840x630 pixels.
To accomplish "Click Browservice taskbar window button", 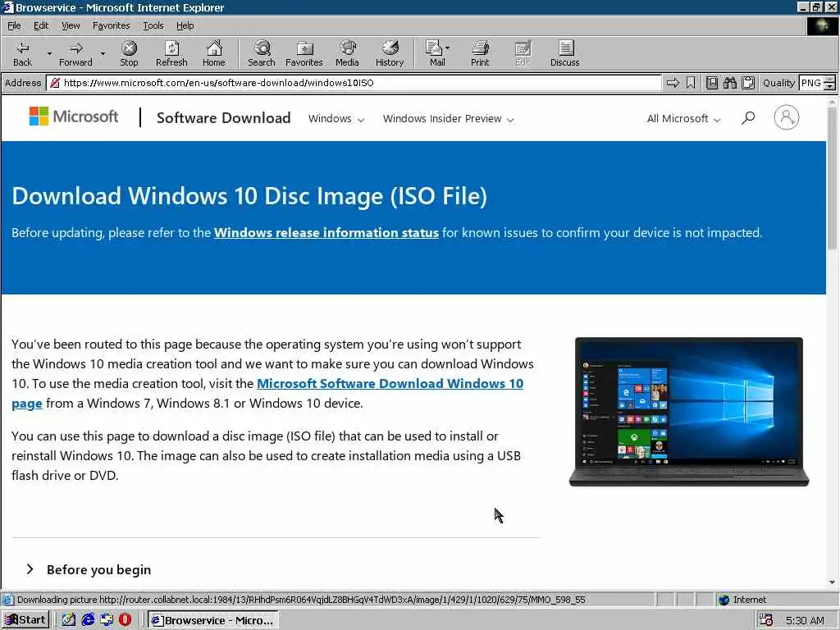I will [212, 620].
